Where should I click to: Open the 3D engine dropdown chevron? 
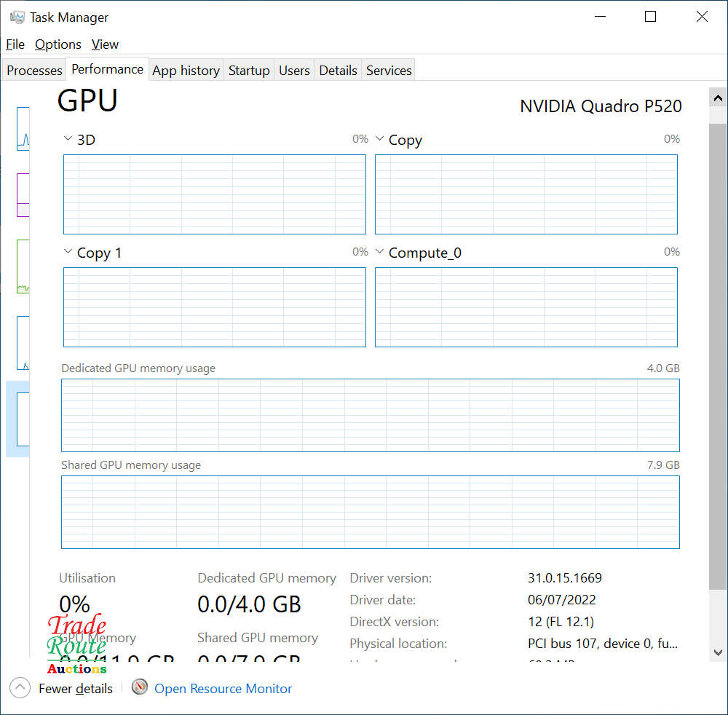(68, 138)
